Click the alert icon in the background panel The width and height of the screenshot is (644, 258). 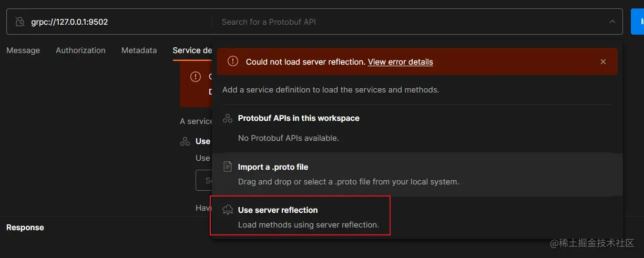tap(196, 77)
